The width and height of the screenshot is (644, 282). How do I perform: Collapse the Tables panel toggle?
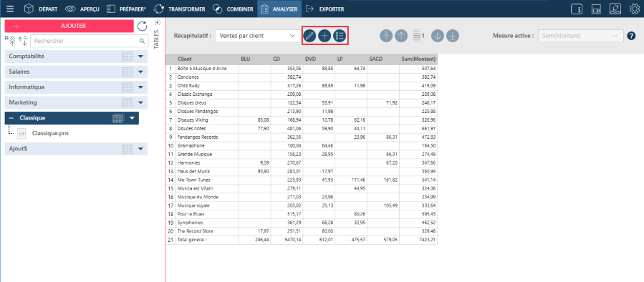pyautogui.click(x=157, y=23)
